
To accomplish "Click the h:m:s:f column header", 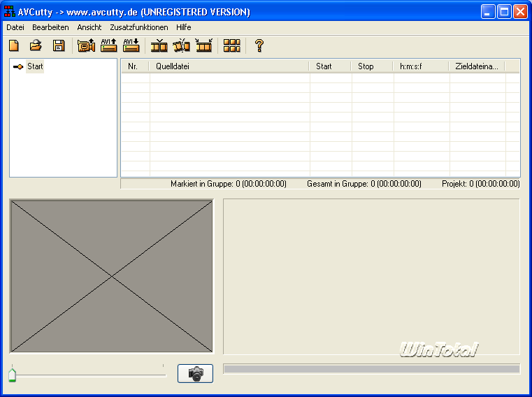I will tap(421, 66).
